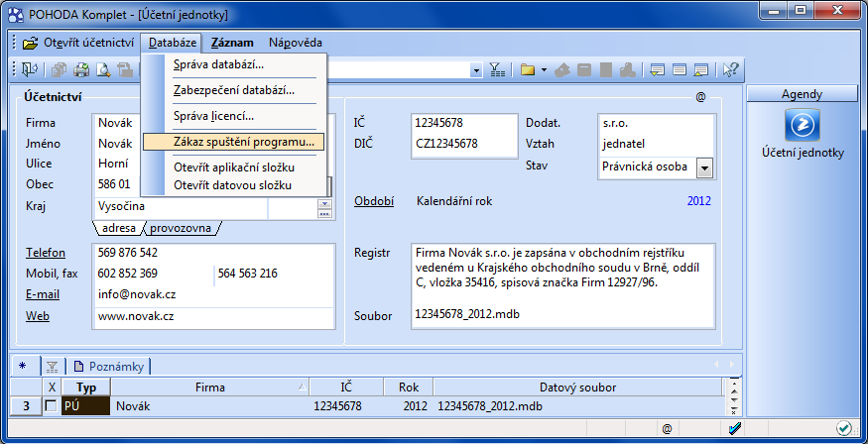Tick the X checkbox in Novák row
This screenshot has height=444, width=868.
click(x=51, y=406)
